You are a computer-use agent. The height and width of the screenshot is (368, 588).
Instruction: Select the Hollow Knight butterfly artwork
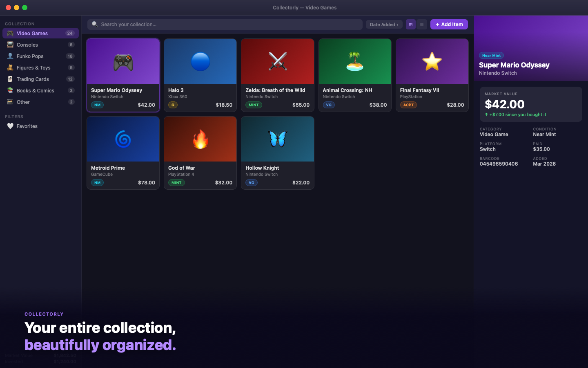277,139
